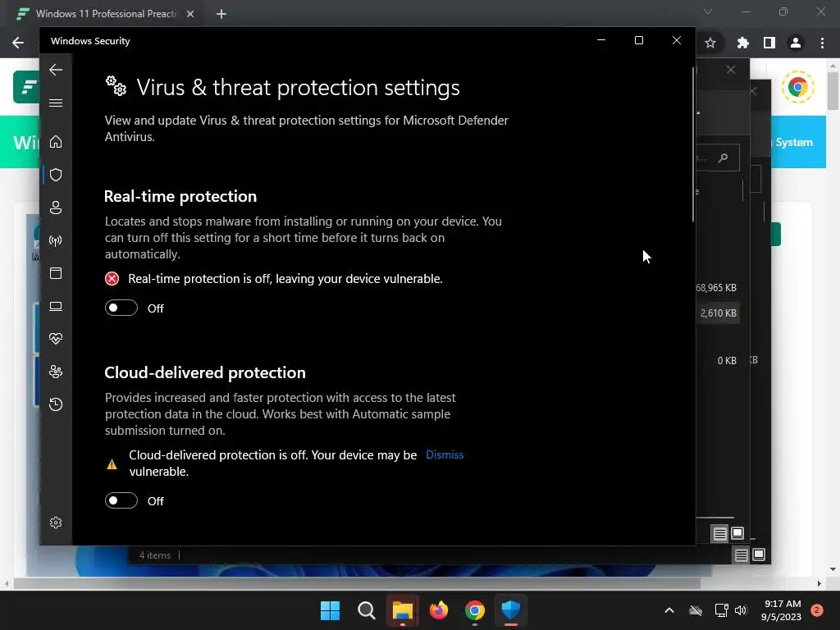Screen dimensions: 840x630
Task: Click the webpage horizontal scrollbar
Action: pos(356,583)
